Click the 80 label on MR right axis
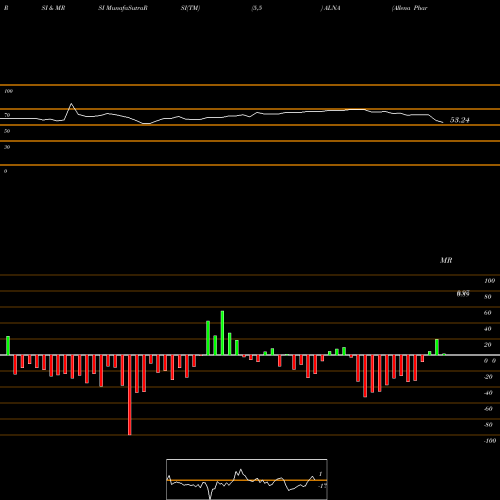Viewport: 500px width, 500px height. pyautogui.click(x=488, y=297)
